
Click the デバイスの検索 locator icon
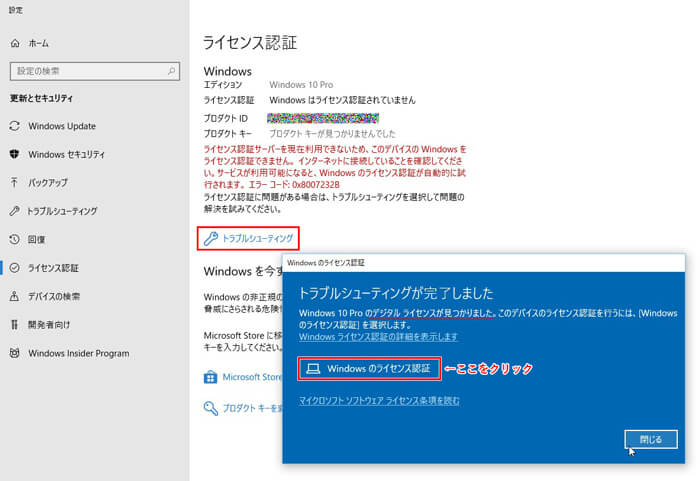15,296
